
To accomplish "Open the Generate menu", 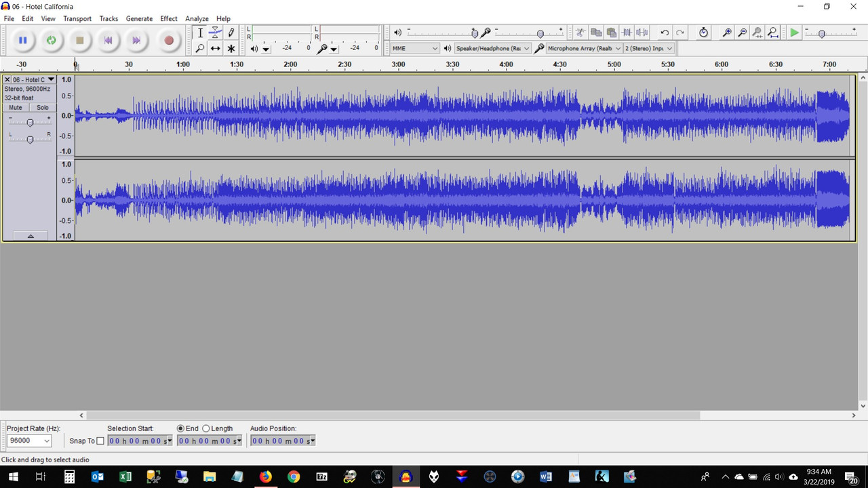I will pyautogui.click(x=139, y=18).
